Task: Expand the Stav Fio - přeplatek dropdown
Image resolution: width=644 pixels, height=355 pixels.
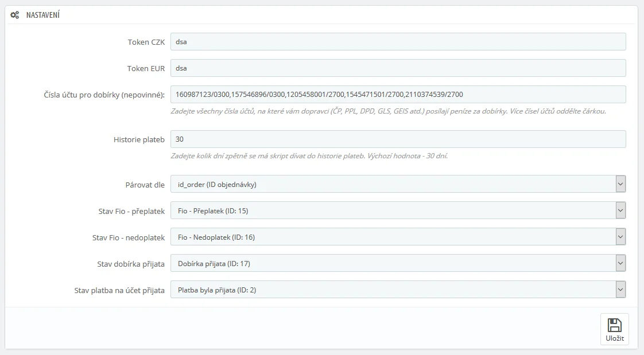Action: 398,210
